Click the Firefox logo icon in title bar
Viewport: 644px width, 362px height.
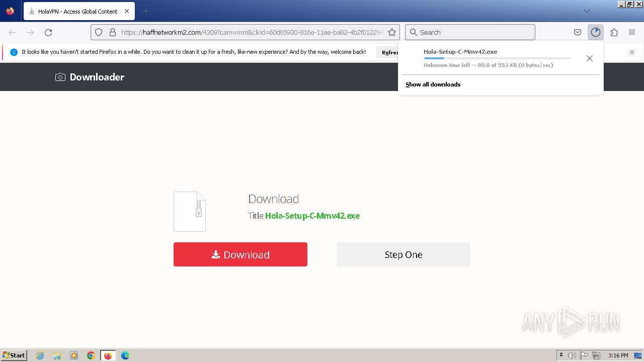point(10,11)
